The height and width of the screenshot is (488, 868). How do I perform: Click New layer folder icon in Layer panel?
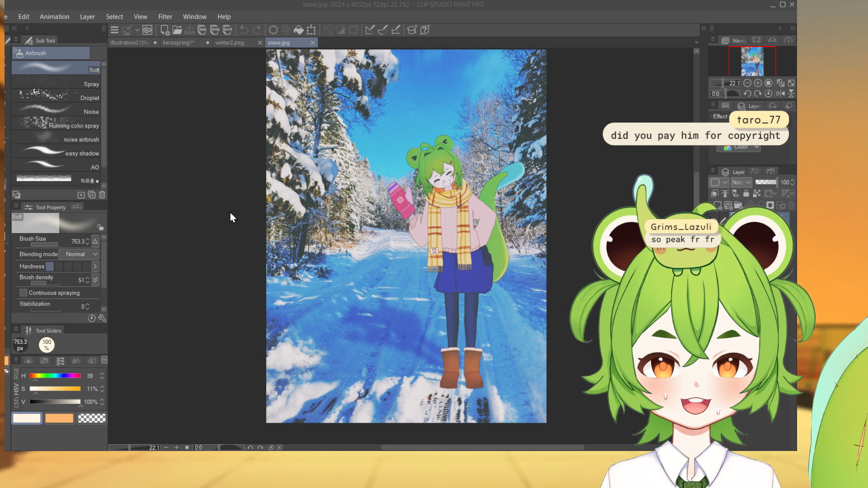738,206
